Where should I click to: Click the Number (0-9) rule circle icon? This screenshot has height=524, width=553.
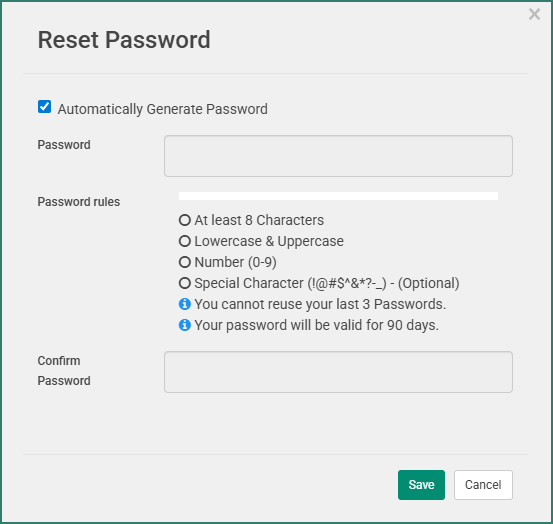click(184, 262)
